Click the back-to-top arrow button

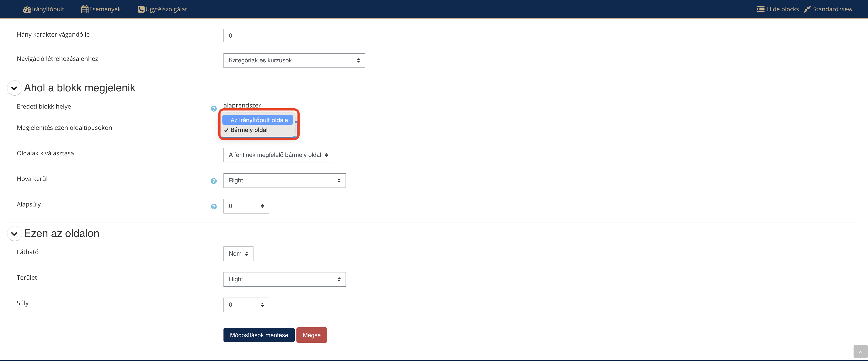click(860, 352)
